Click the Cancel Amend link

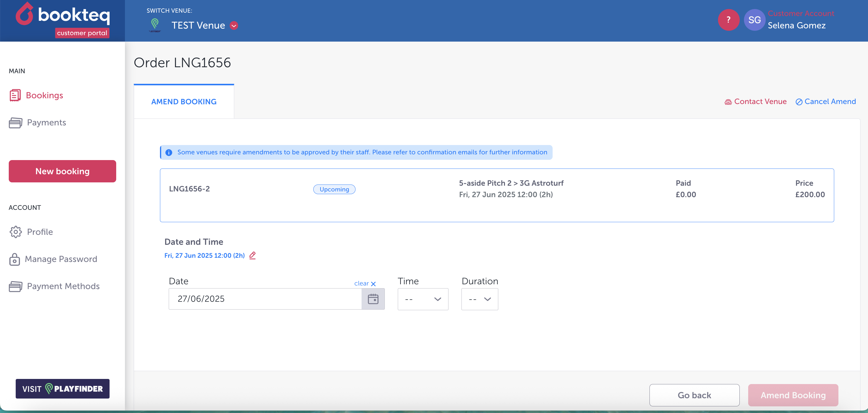(830, 102)
